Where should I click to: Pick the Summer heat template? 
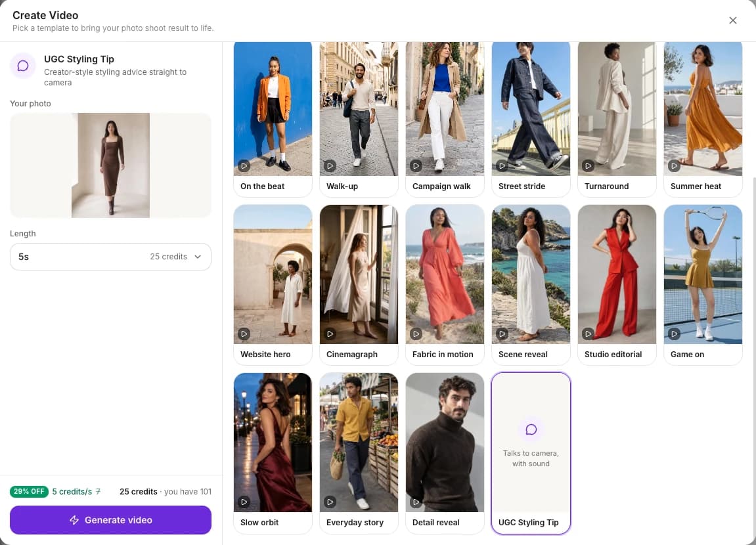coord(703,119)
